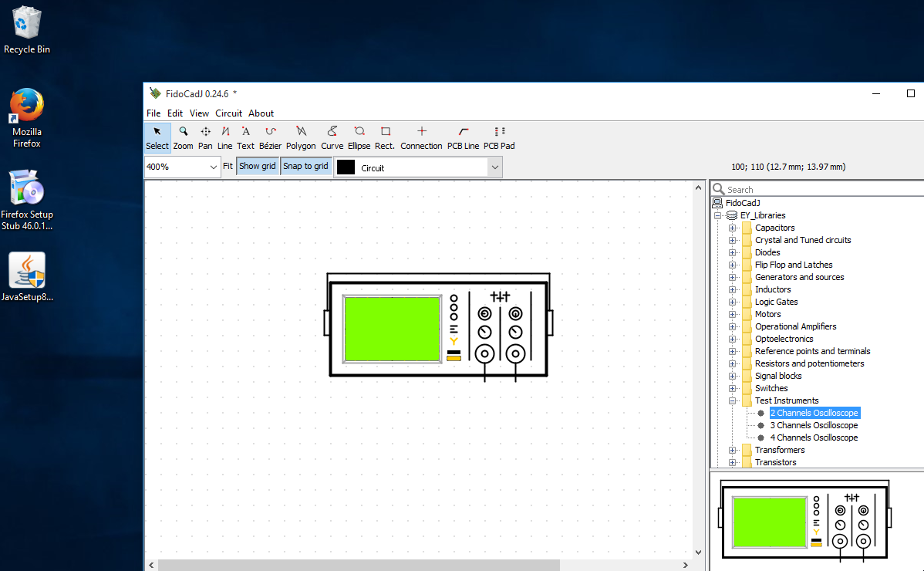924x571 pixels.
Task: Toggle the Show grid button
Action: tap(258, 166)
